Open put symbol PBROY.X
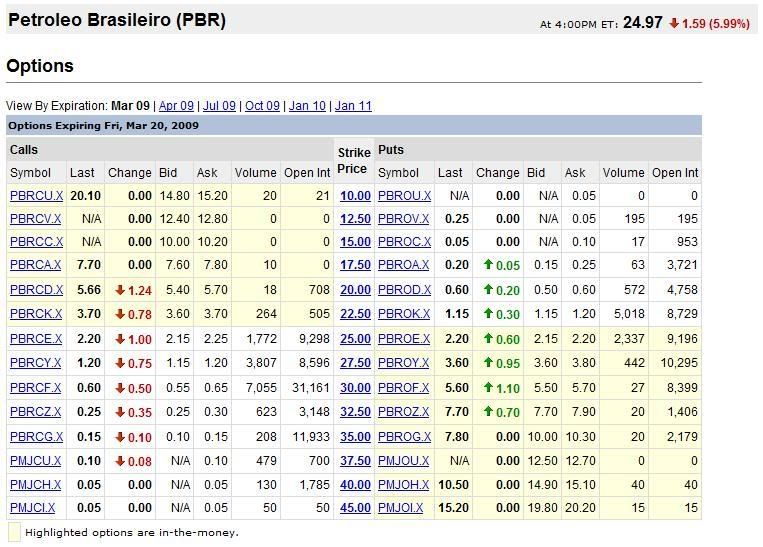 [403, 363]
